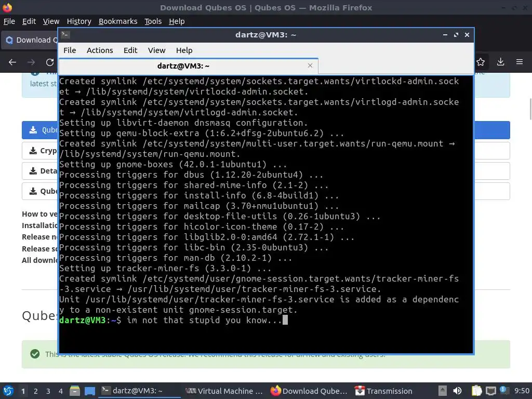Bookmark this page with the star icon
Image resolution: width=532 pixels, height=399 pixels.
click(x=481, y=62)
